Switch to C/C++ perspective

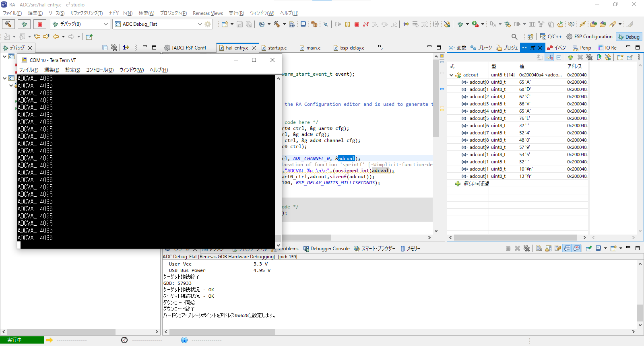(551, 37)
